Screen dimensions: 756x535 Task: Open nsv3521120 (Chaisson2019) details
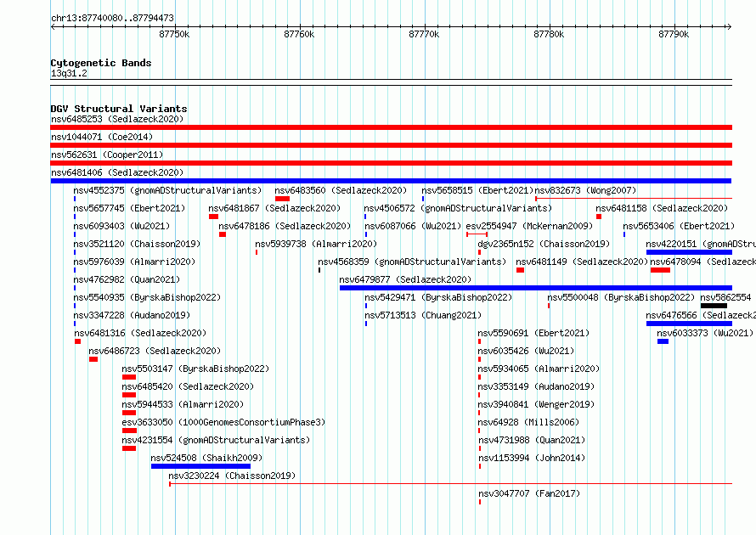click(137, 244)
